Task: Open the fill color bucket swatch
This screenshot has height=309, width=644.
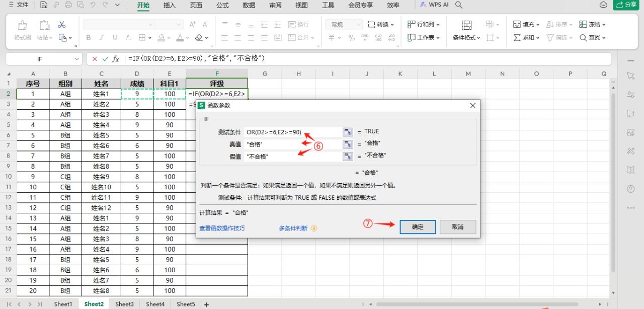Action: tap(161, 37)
